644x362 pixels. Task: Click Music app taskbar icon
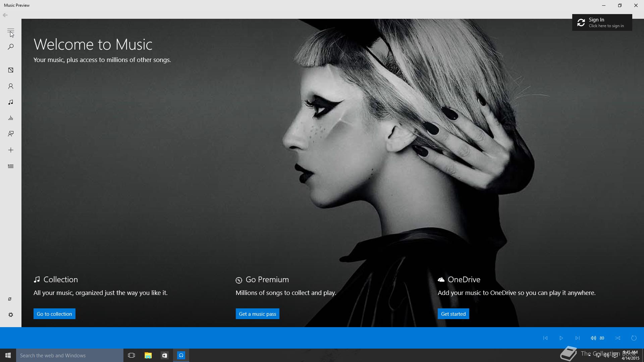(181, 355)
